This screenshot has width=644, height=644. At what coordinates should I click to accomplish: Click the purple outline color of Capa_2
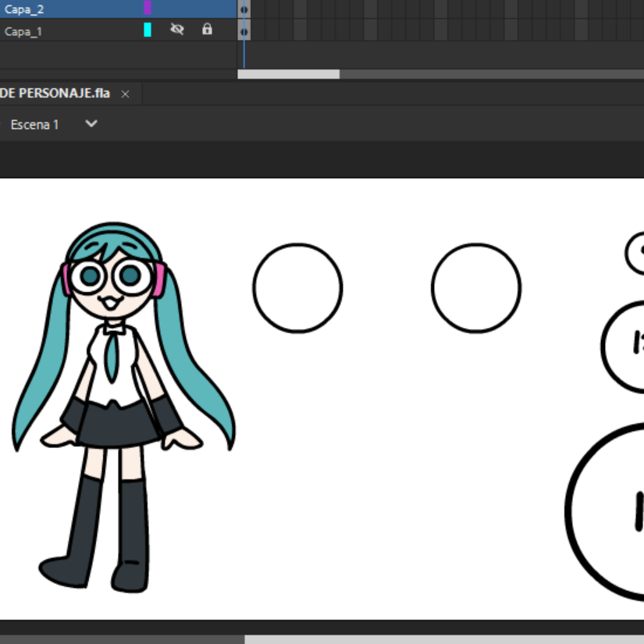point(148,7)
